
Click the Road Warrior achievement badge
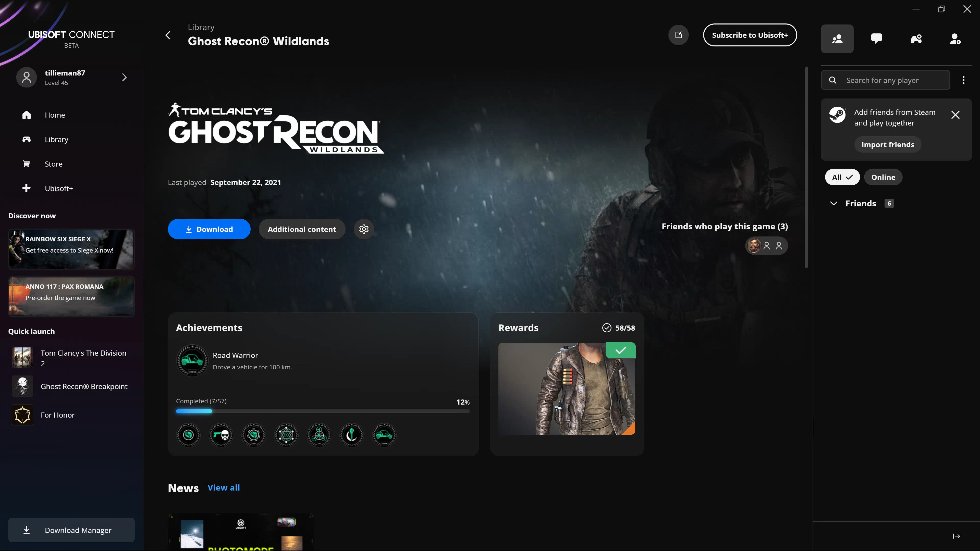[x=192, y=360]
